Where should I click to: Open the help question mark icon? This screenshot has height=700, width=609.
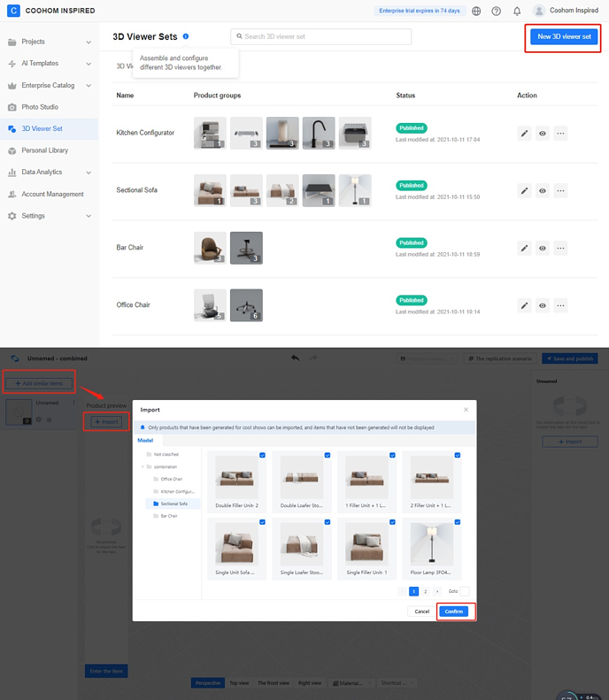coord(496,12)
